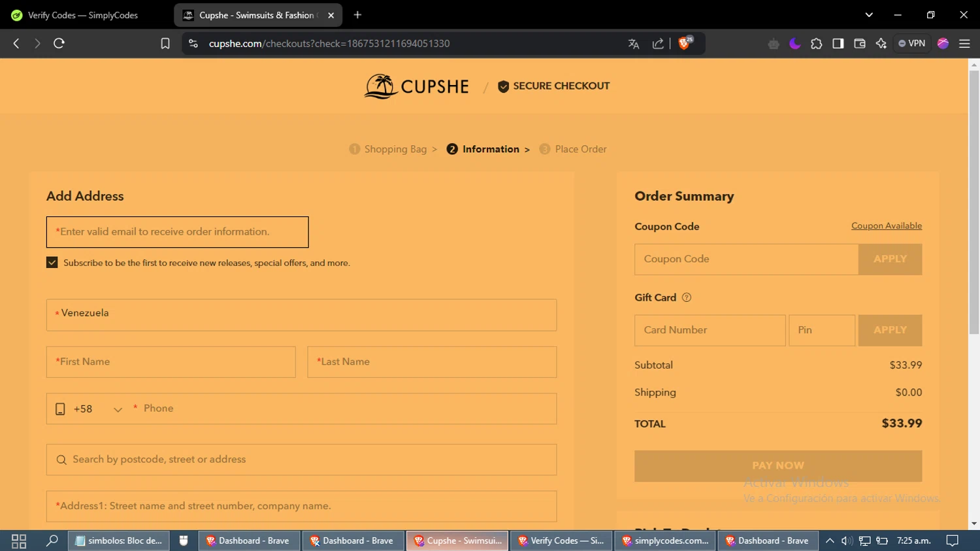980x551 pixels.
Task: Open site information icon in address bar
Action: point(193,43)
